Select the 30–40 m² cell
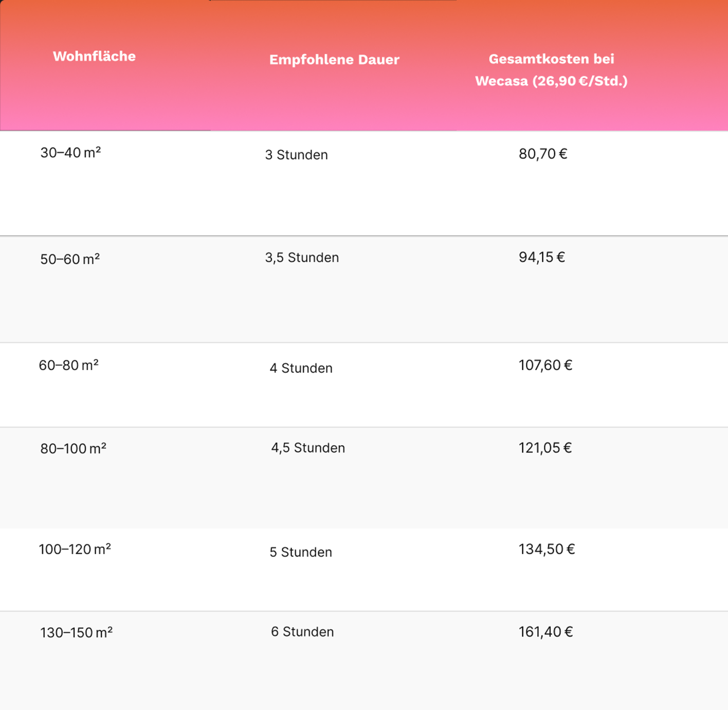 click(x=70, y=153)
